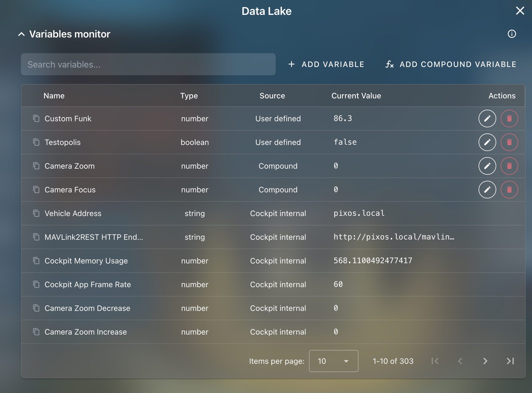Delete the Camera Zoom variable
The height and width of the screenshot is (393, 532).
point(509,166)
